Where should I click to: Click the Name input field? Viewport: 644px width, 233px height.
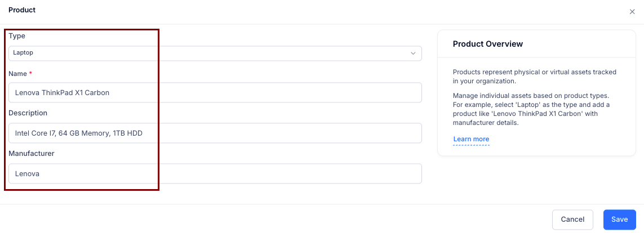point(214,93)
